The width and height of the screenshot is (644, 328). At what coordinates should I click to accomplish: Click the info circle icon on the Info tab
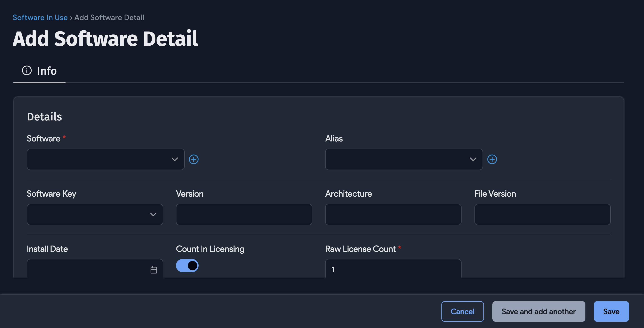coord(27,70)
